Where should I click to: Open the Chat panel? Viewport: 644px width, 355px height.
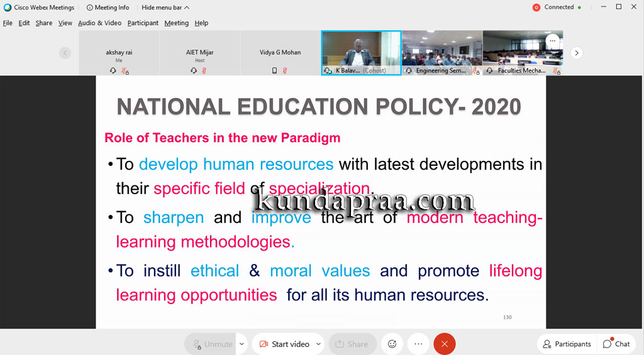pos(616,344)
